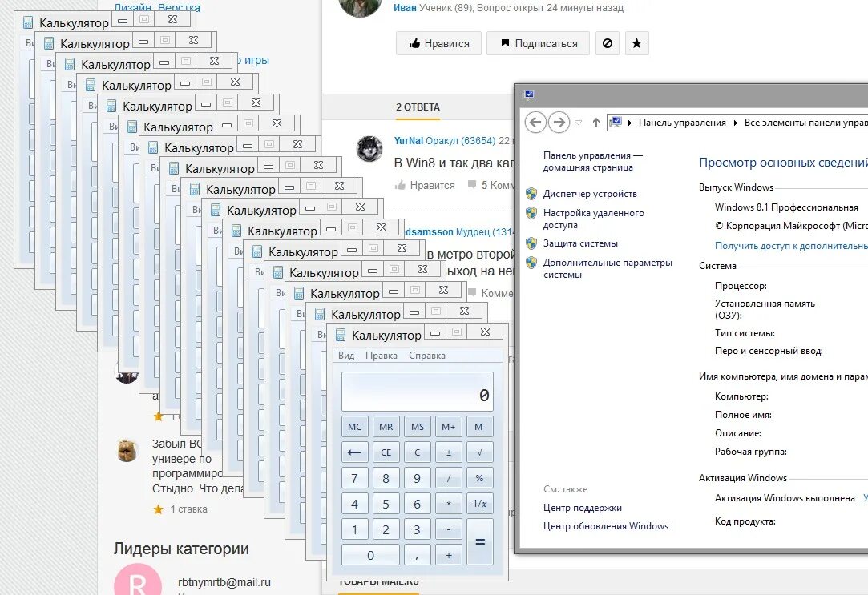The height and width of the screenshot is (595, 868).
Task: Click the M+ memory add key
Action: [448, 427]
